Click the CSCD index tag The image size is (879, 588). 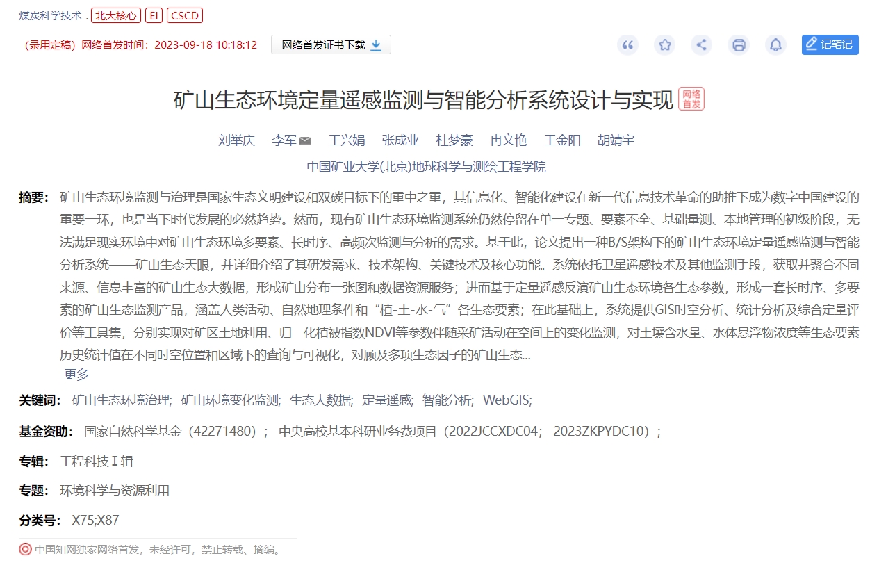coord(185,16)
